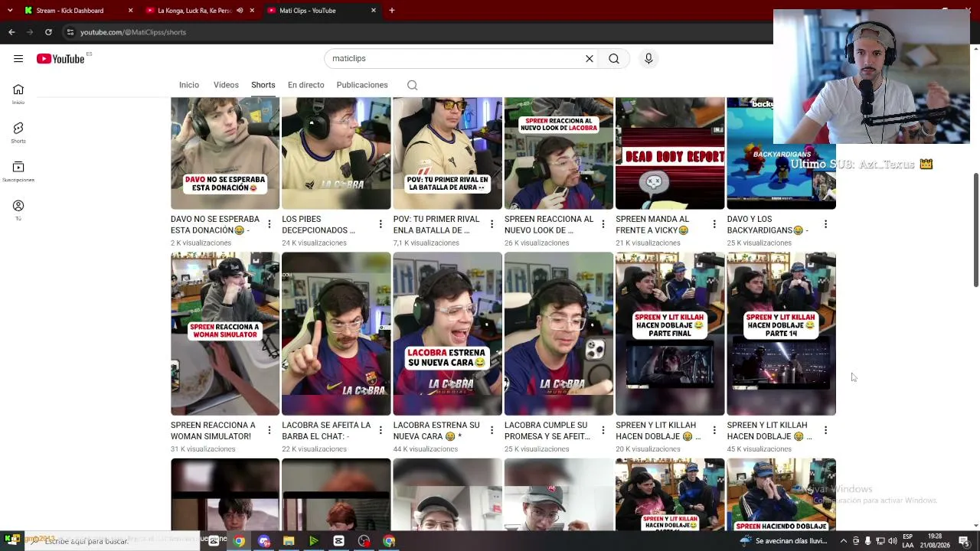This screenshot has height=551, width=980.
Task: Open the SPREEN HACIENDO DOBLAJE short thumbnail
Action: point(781,494)
